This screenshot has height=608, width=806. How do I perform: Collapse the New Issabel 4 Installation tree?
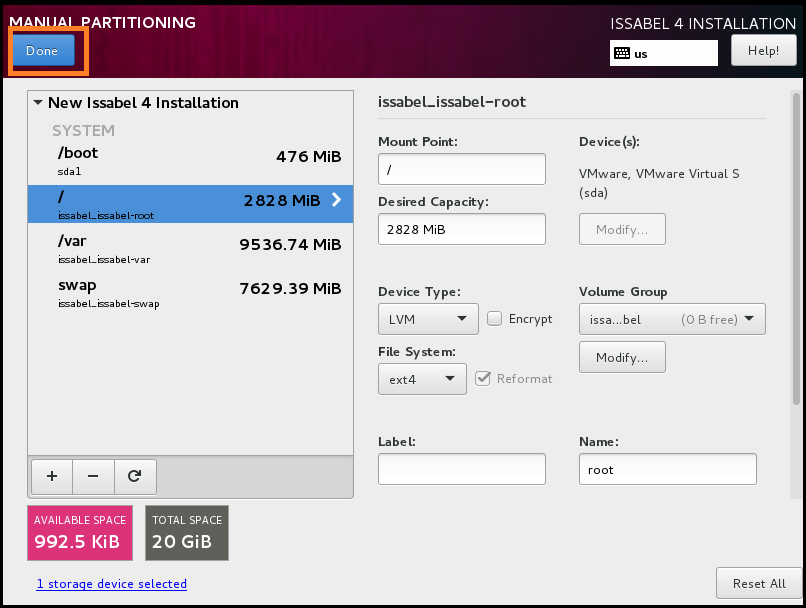pos(38,103)
